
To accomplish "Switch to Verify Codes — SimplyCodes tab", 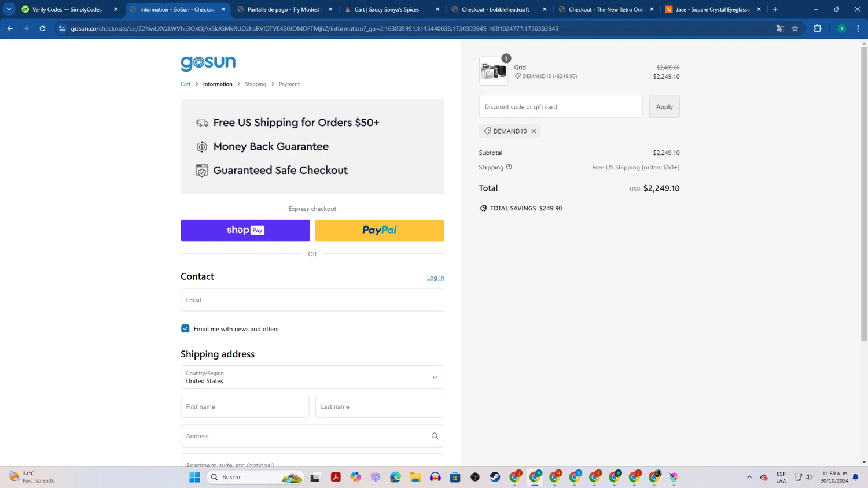I will tap(67, 9).
